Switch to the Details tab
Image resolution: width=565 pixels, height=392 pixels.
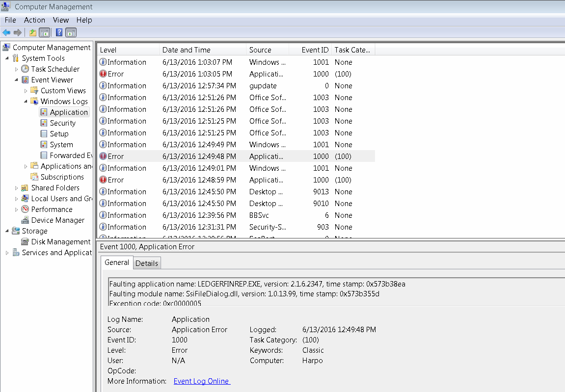[x=147, y=263]
